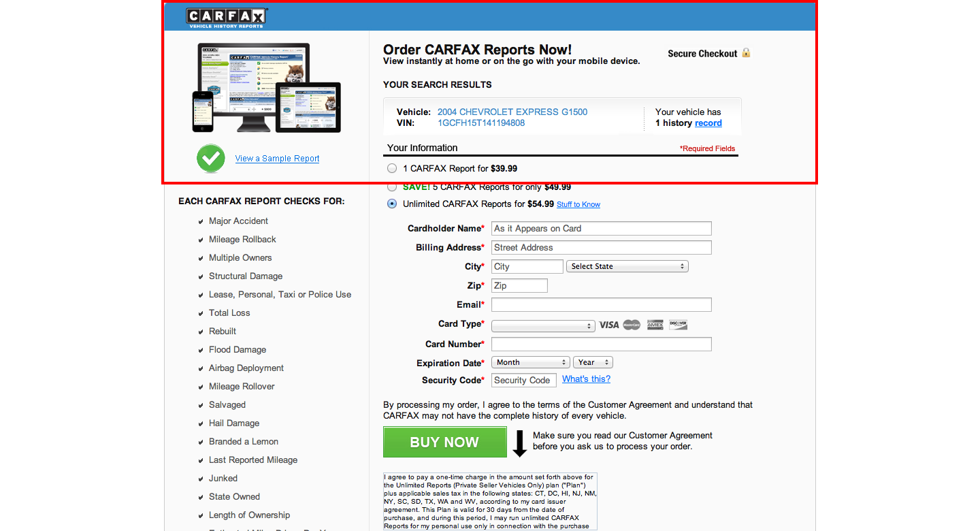This screenshot has height=531, width=980.
Task: Click the Airbag Deployment list item
Action: pyautogui.click(x=246, y=368)
